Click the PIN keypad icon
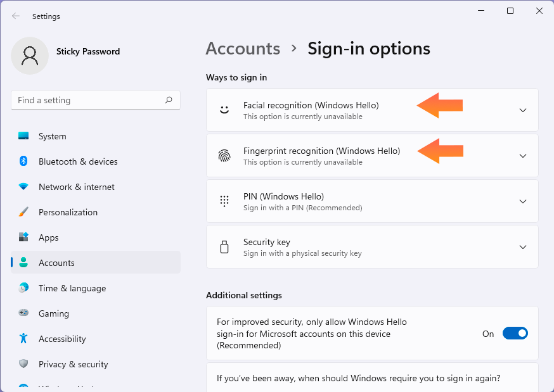This screenshot has height=392, width=554. coord(224,201)
